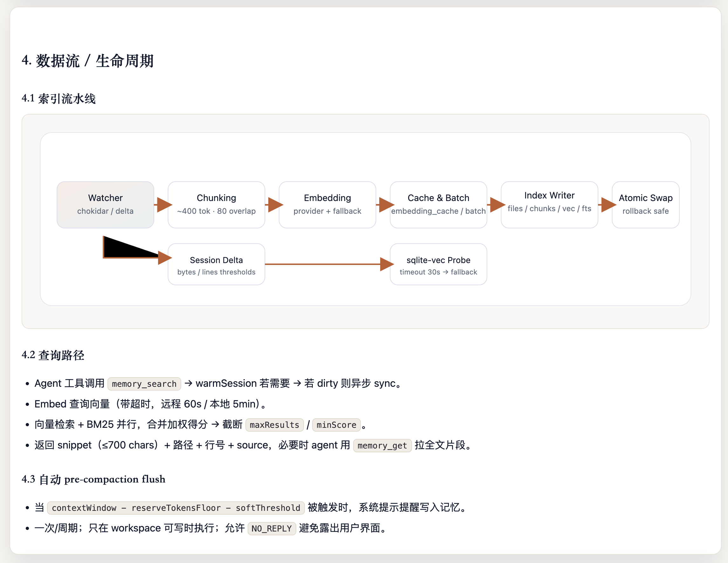
Task: Click the maxResults code label
Action: coord(274,425)
